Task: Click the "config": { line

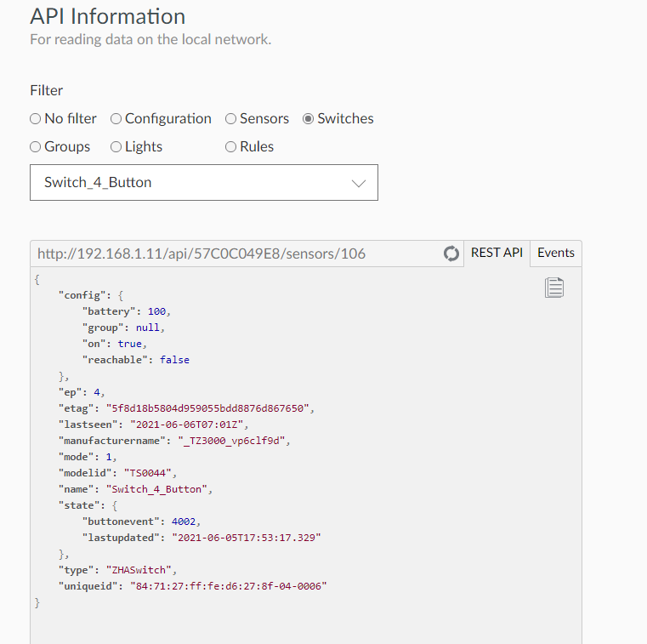Action: point(91,295)
